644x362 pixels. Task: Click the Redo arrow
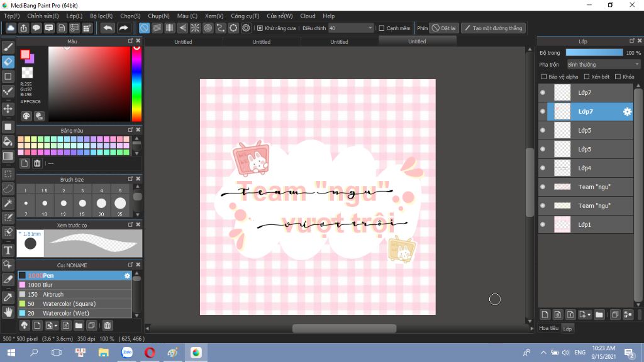pyautogui.click(x=123, y=28)
